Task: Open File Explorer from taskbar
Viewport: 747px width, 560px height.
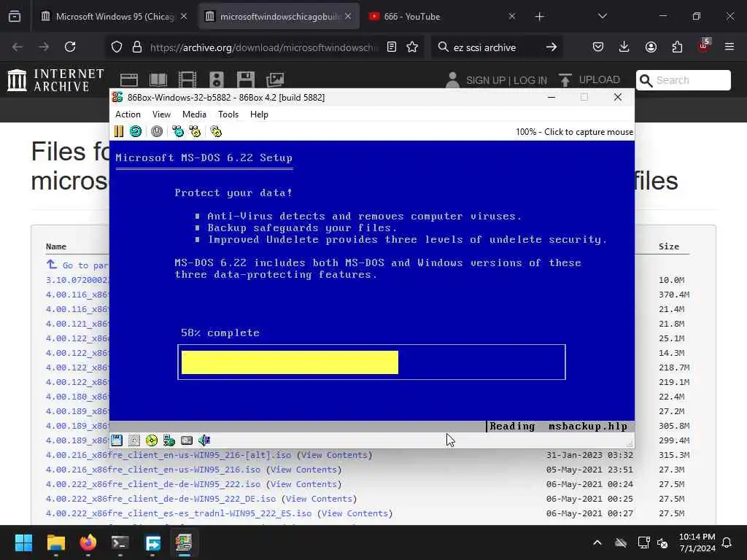Action: [55, 542]
